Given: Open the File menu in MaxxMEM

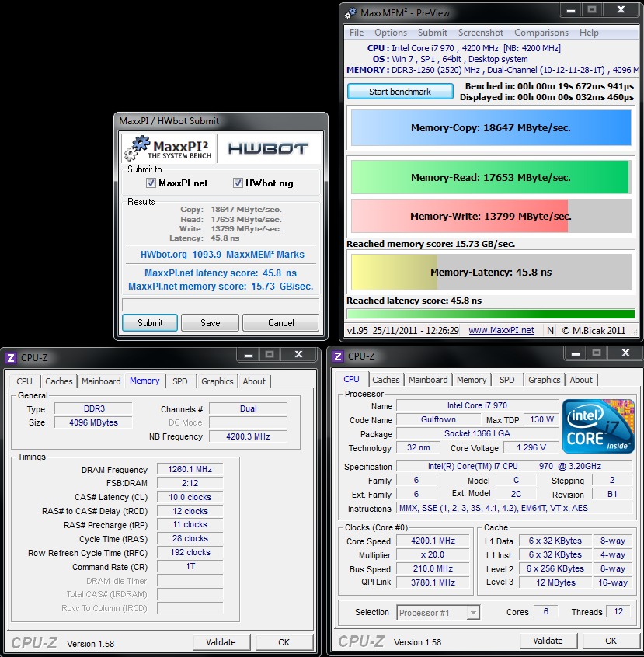Looking at the screenshot, I should (357, 33).
